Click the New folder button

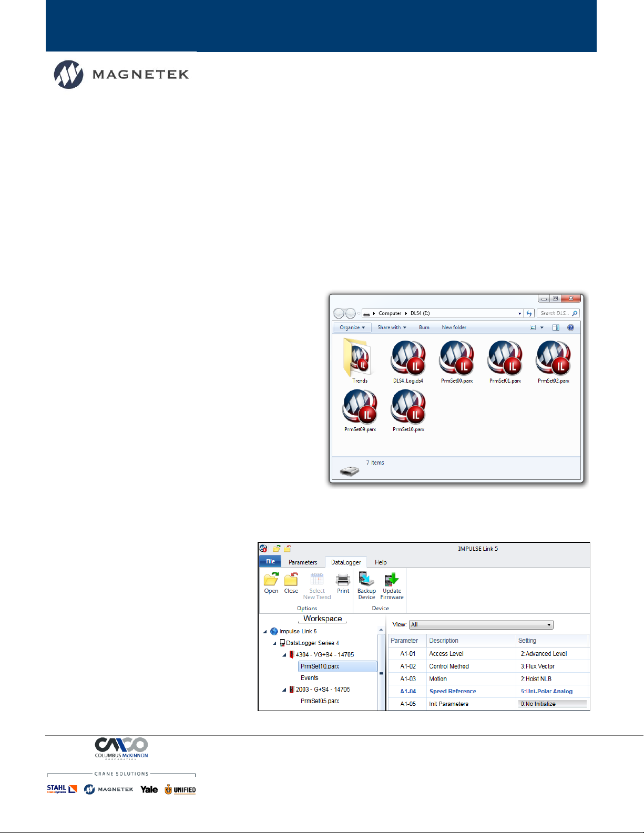[454, 327]
